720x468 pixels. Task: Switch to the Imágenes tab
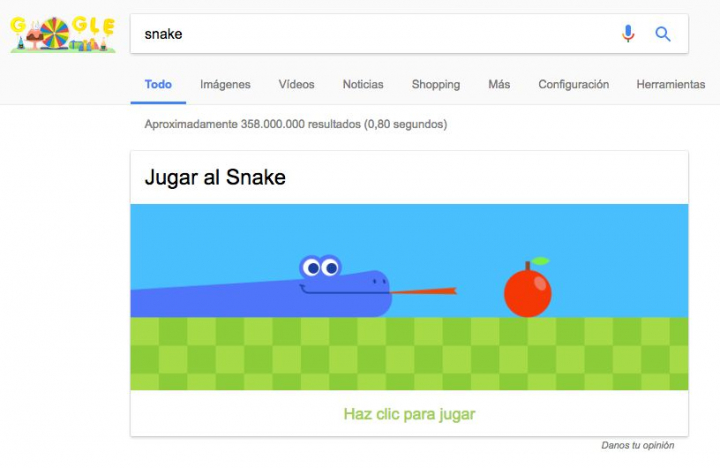pyautogui.click(x=225, y=85)
